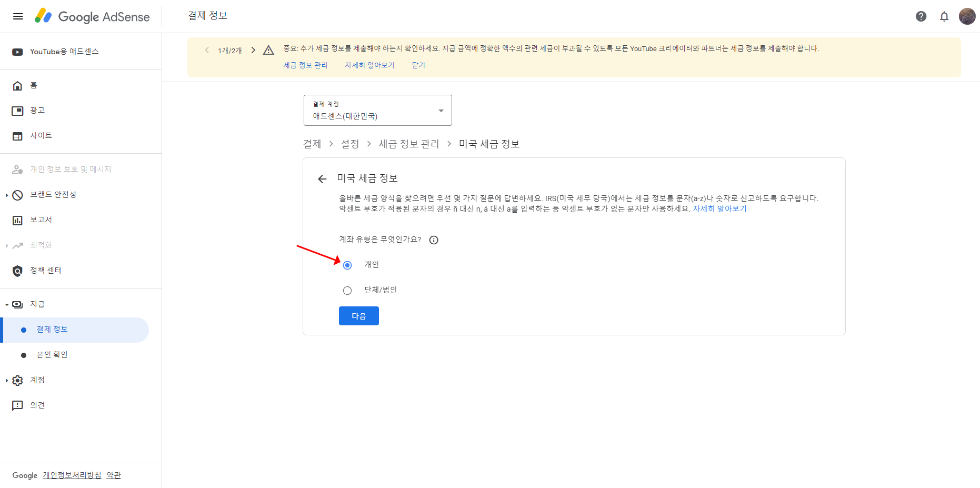Click the info icon beside 계좌 유형 question

tap(434, 240)
